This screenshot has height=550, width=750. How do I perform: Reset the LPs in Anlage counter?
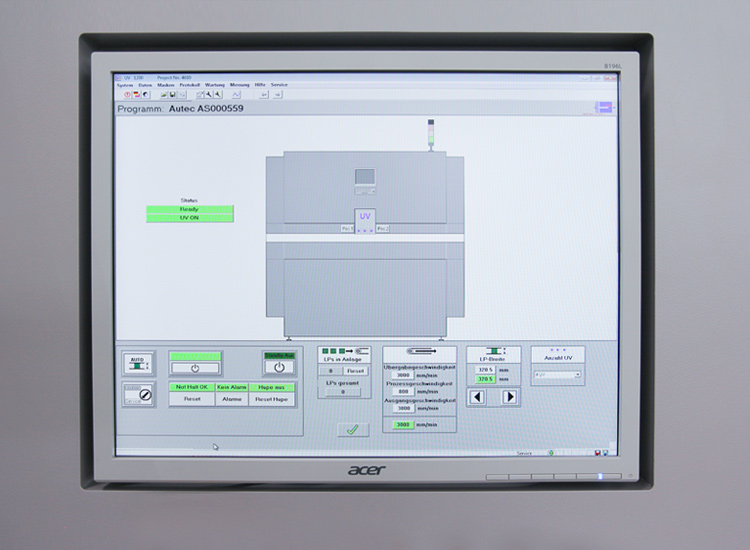tap(355, 371)
